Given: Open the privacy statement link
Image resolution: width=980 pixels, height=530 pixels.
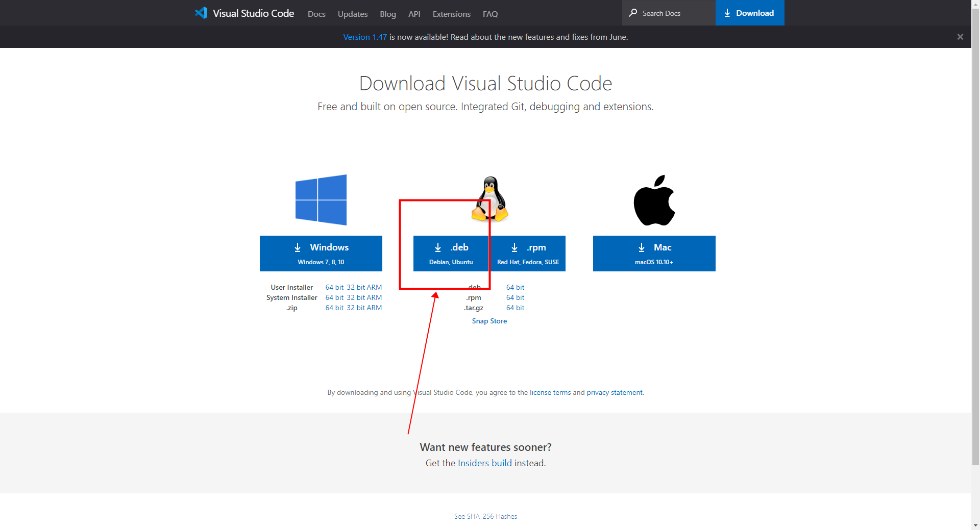Looking at the screenshot, I should (x=615, y=392).
